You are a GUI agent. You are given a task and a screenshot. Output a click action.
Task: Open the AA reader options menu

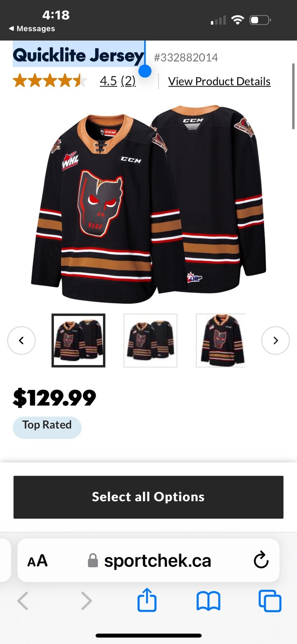click(37, 561)
